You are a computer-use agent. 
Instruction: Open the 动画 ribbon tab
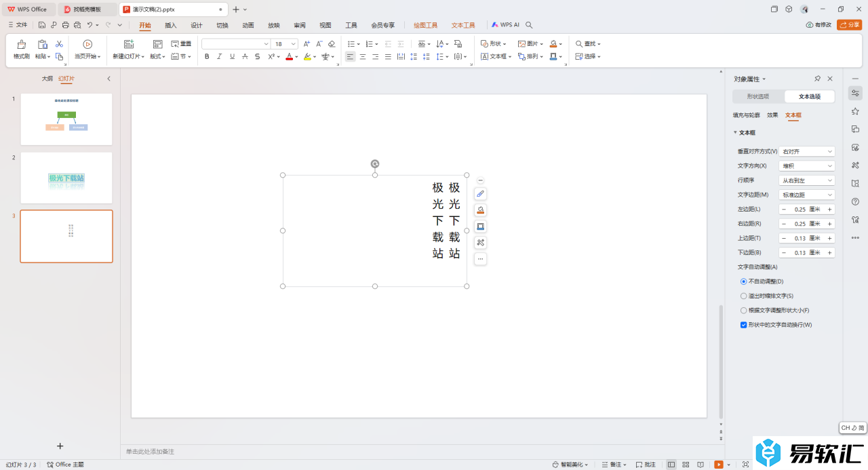pyautogui.click(x=248, y=25)
